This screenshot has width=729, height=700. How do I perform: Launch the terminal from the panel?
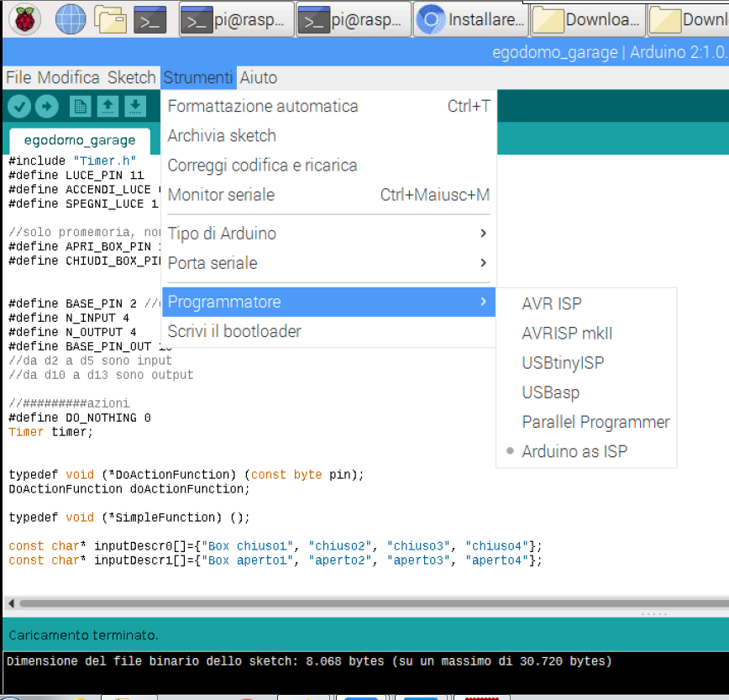pyautogui.click(x=150, y=19)
